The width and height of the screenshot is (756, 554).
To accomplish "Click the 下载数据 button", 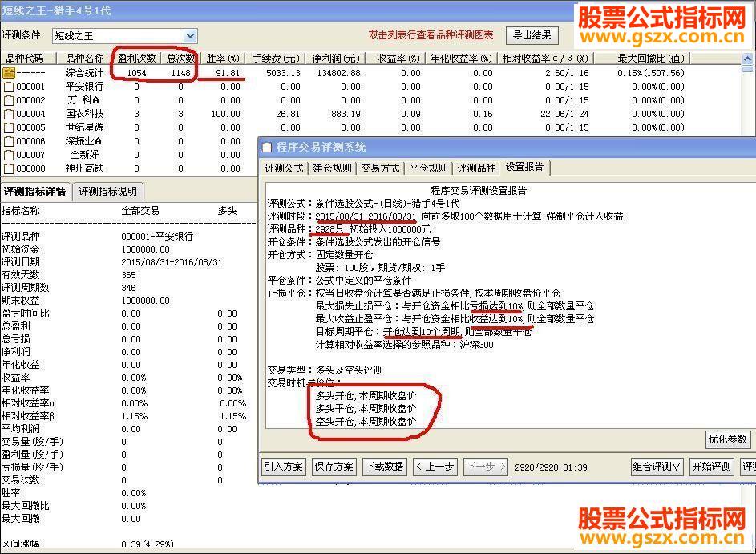I will pyautogui.click(x=385, y=467).
